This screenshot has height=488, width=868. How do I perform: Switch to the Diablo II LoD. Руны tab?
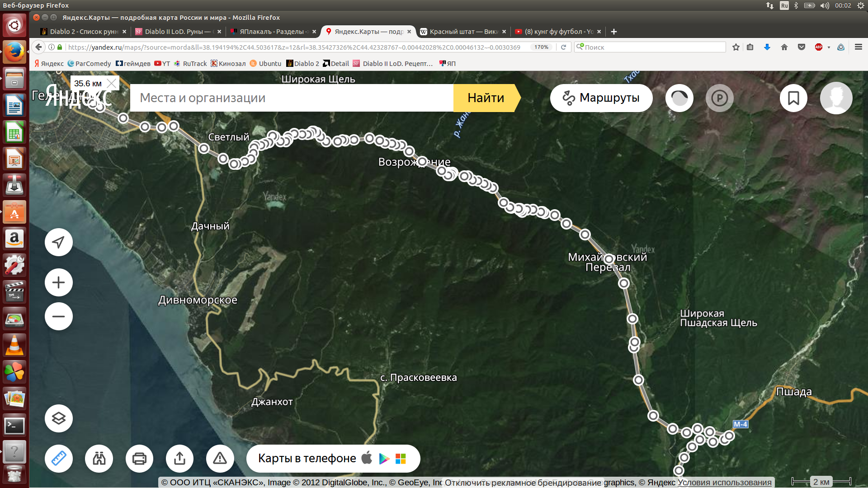point(178,32)
